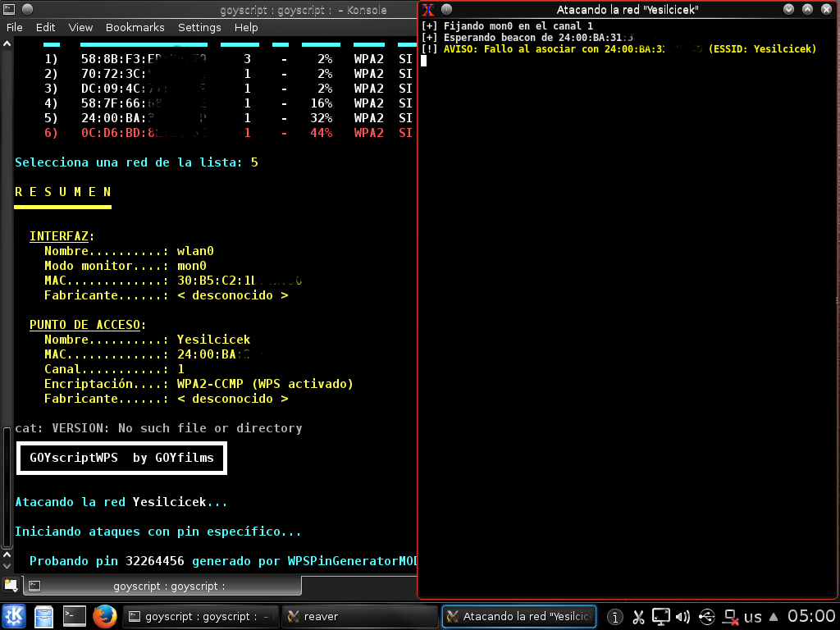Open the Bookmarks menu in Konsole
The width and height of the screenshot is (840, 630).
pyautogui.click(x=135, y=27)
